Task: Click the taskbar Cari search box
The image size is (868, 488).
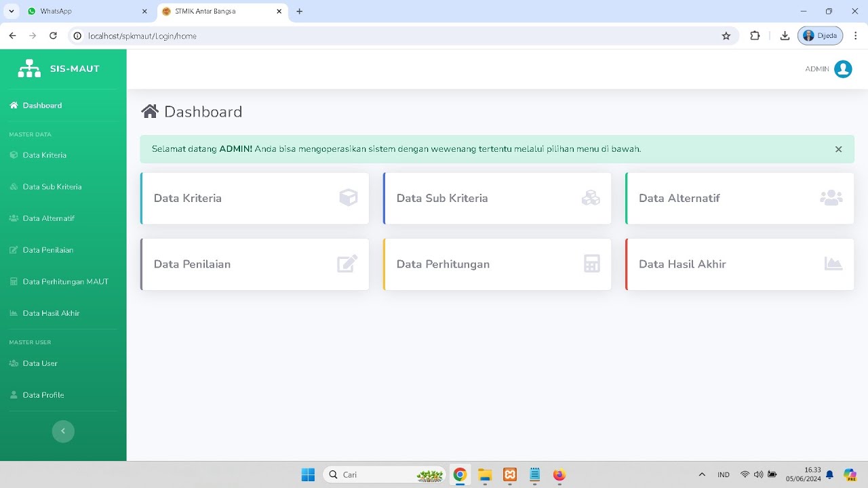Action: 384,474
